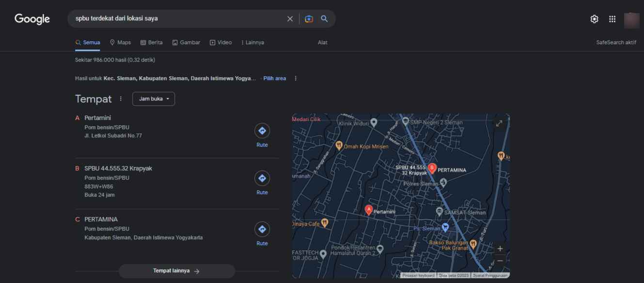Open search by image camera icon

309,18
